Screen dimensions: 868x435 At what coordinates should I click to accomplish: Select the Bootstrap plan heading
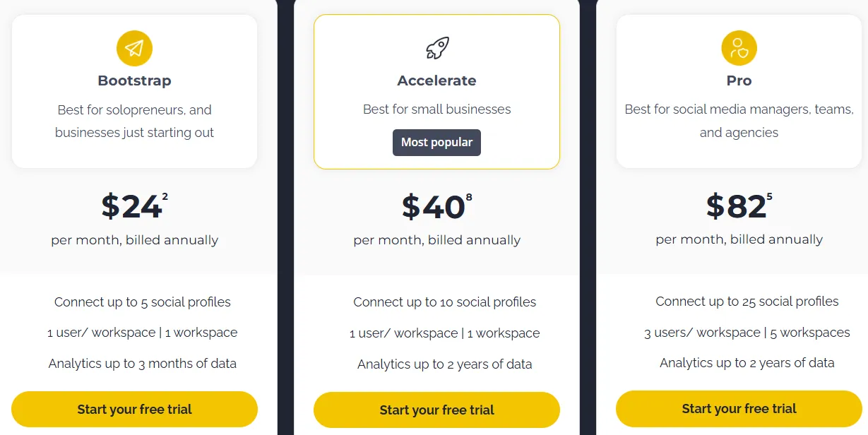134,81
